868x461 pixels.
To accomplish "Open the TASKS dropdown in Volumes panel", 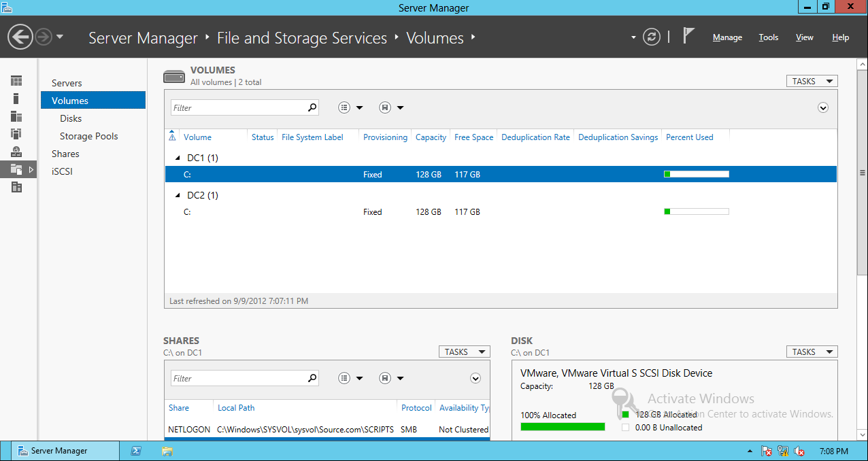I will coord(811,80).
